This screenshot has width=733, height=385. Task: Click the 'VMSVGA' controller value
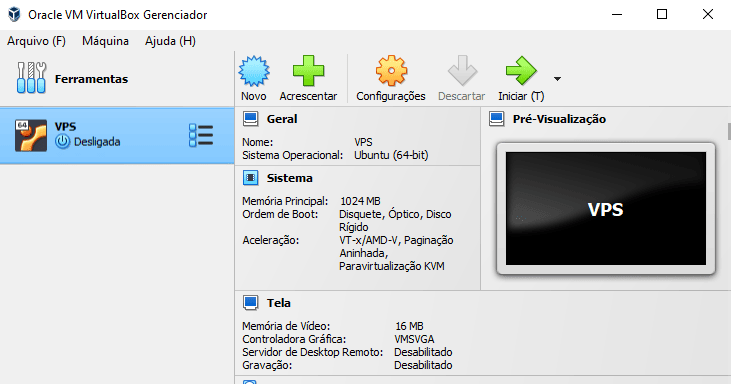(x=414, y=339)
